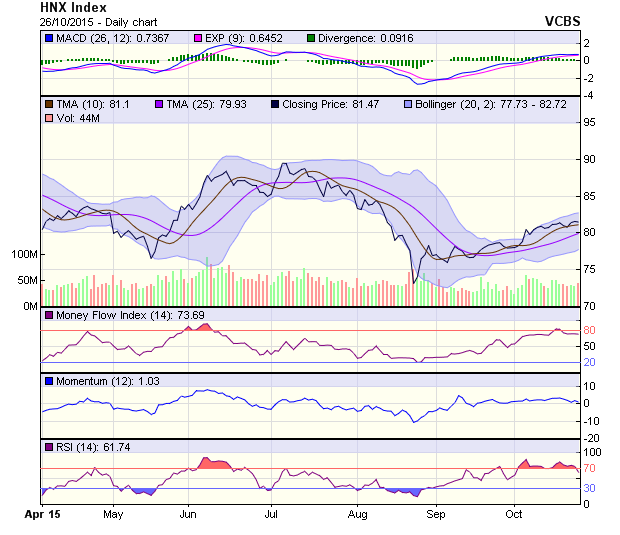
Task: Click the magenta EXP (9) legend swatch
Action: point(199,38)
